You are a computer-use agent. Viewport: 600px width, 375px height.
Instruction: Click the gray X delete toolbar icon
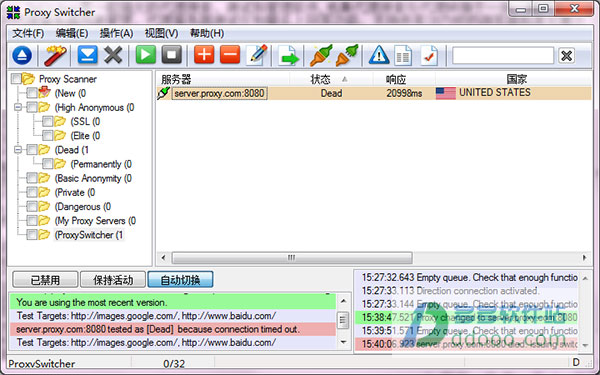tap(113, 55)
